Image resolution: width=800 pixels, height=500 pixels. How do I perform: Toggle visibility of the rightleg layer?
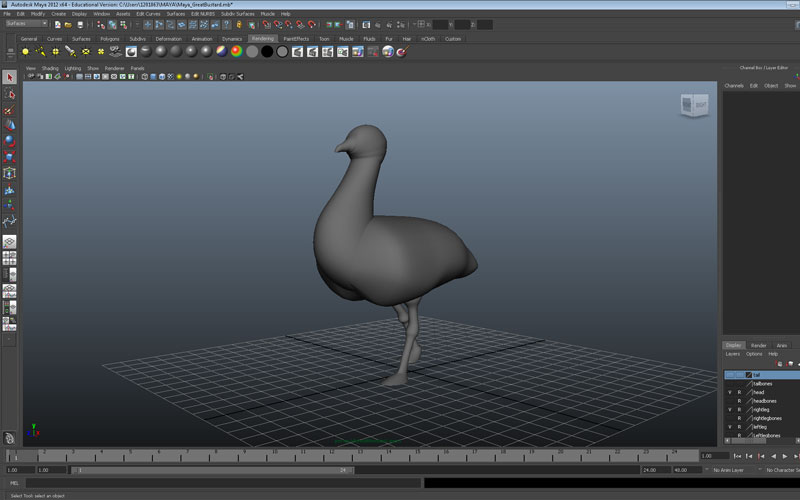coord(729,409)
